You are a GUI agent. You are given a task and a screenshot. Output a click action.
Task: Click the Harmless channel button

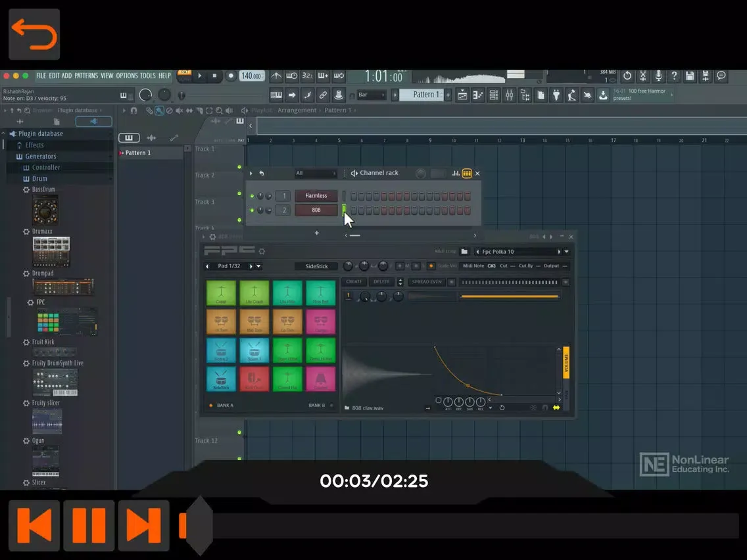316,196
